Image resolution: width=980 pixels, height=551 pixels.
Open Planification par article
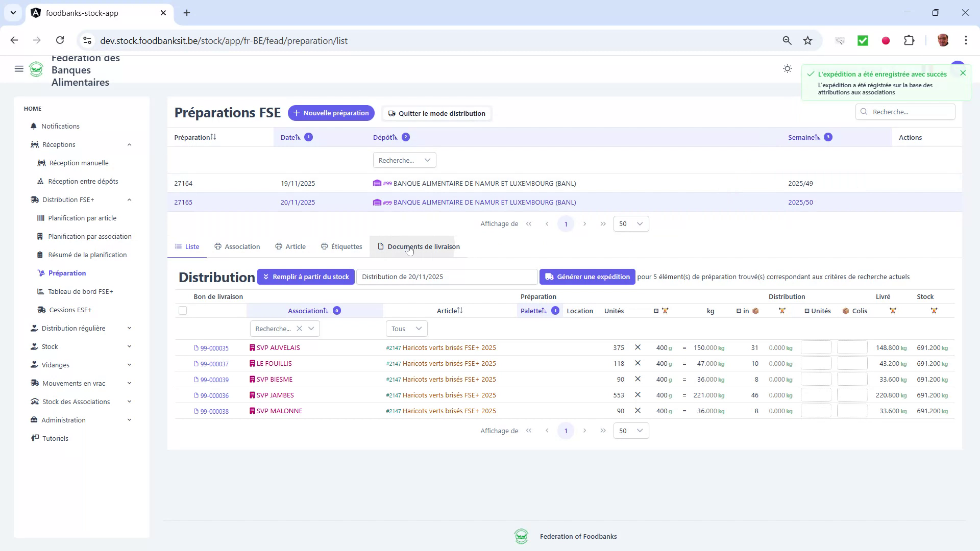83,218
